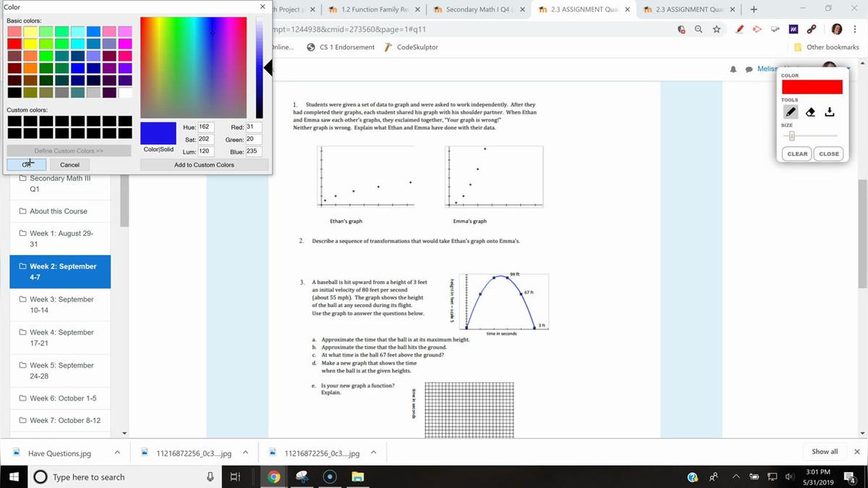
Task: Open Week 3: September 10-14 in sidebar
Action: point(60,305)
